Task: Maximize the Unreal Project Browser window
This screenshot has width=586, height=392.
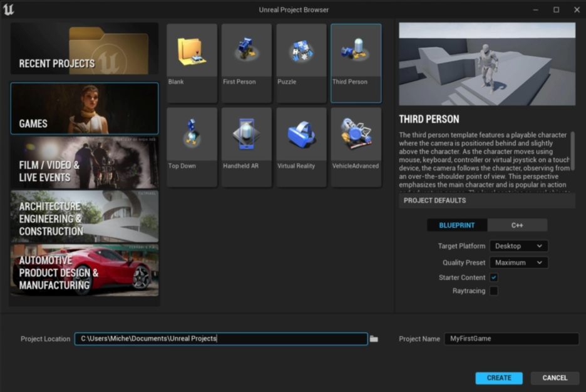Action: tap(556, 10)
